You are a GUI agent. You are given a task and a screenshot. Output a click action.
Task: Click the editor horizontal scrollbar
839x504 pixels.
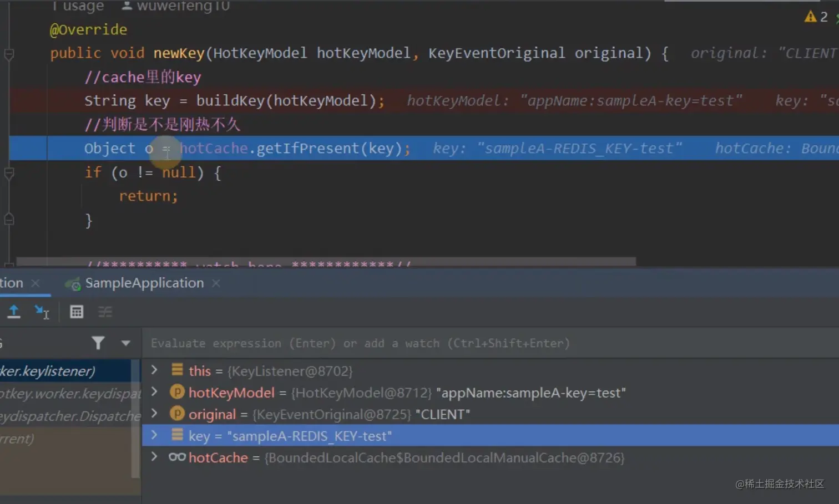tap(326, 261)
